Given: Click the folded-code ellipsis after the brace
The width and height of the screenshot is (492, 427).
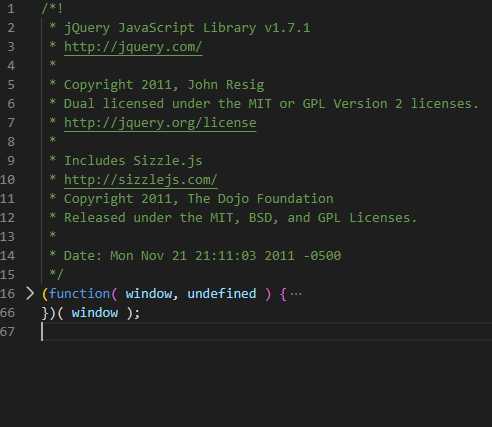Looking at the screenshot, I should [x=296, y=294].
